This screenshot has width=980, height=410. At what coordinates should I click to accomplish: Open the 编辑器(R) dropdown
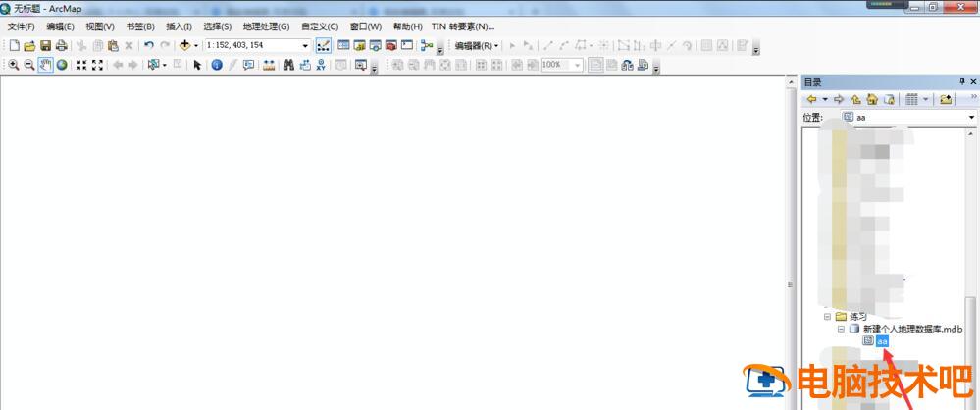pyautogui.click(x=477, y=46)
